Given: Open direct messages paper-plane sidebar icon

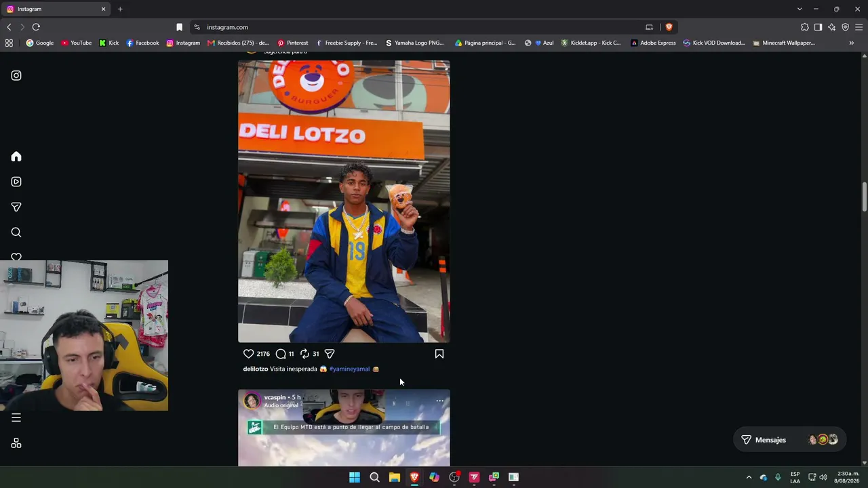Looking at the screenshot, I should click(x=16, y=207).
